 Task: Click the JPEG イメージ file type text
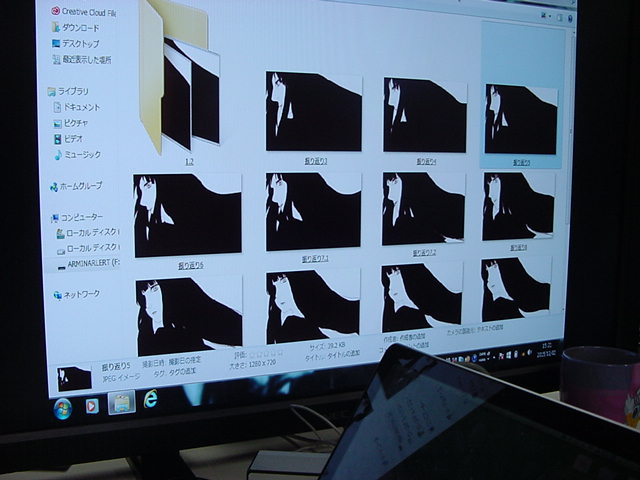point(121,378)
